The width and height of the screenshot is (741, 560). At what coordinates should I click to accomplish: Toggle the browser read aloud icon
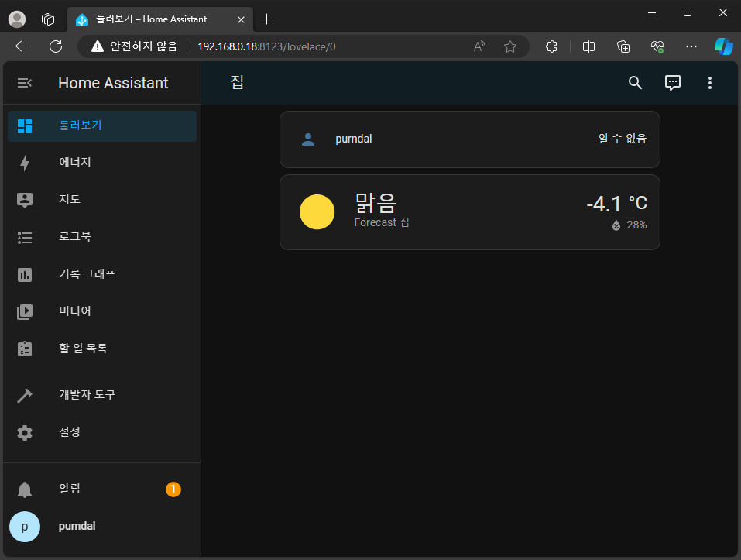479,46
